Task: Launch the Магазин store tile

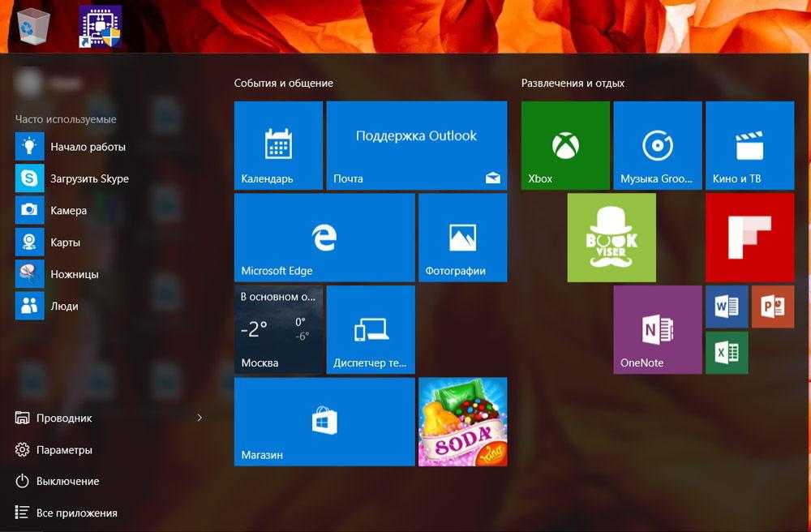Action: pyautogui.click(x=324, y=421)
